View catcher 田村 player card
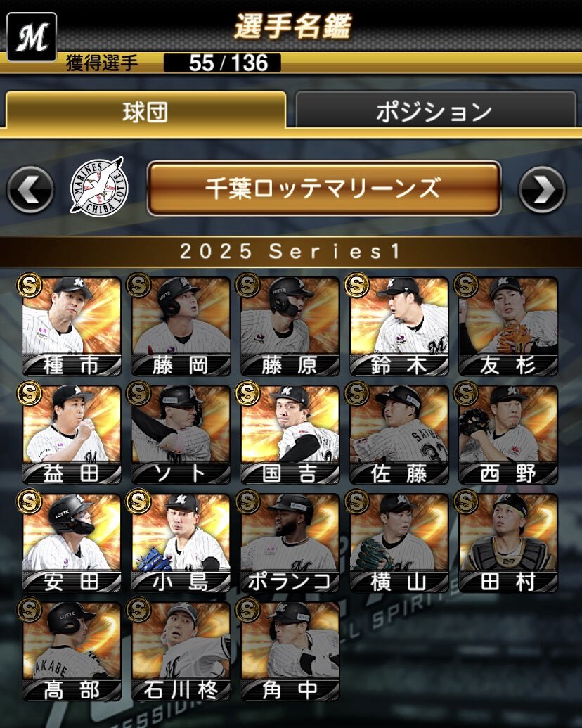The width and height of the screenshot is (582, 728). point(508,543)
